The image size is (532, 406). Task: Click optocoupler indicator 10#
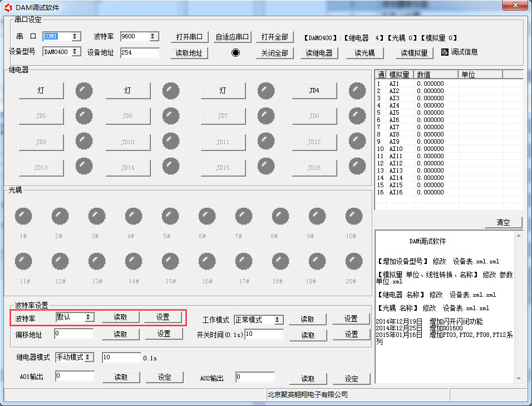pos(353,216)
